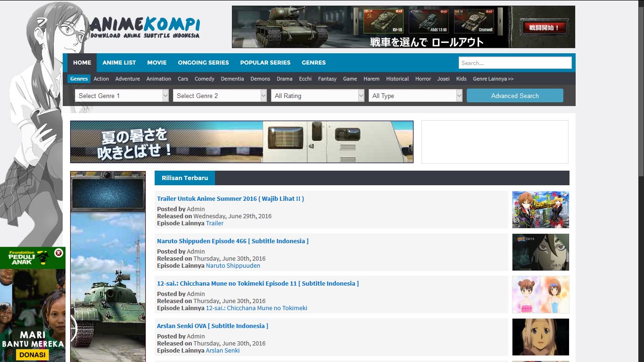This screenshot has height=362, width=644.
Task: Click the Japanese summer heat banner ad
Action: pos(242,142)
